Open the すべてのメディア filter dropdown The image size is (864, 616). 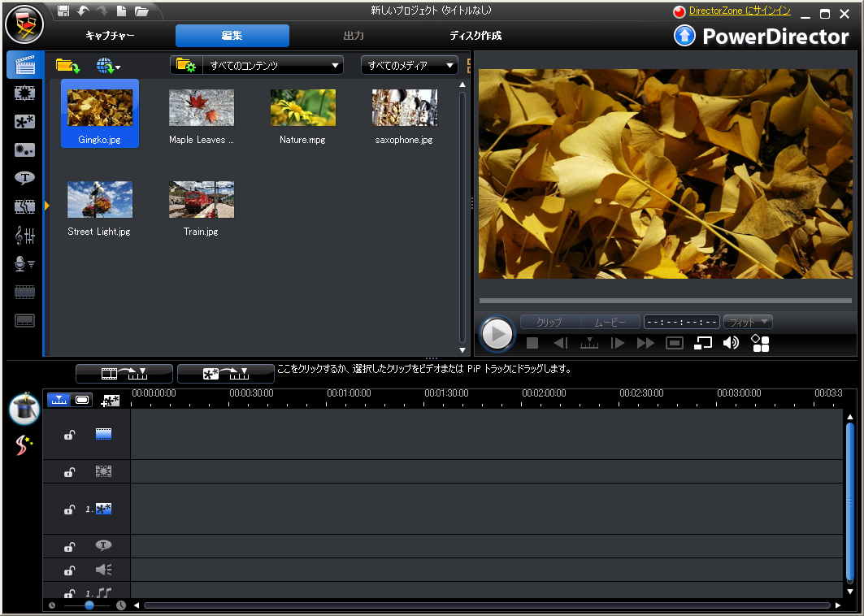point(409,66)
